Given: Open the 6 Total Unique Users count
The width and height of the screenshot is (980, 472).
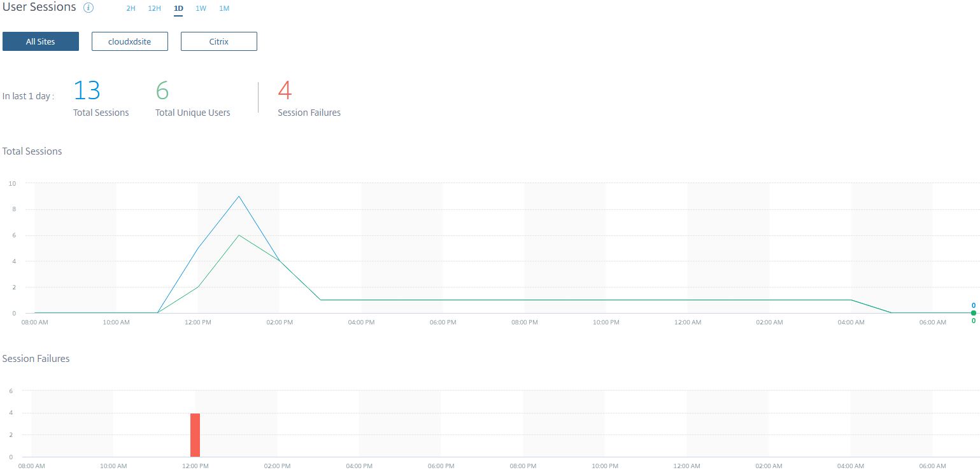Looking at the screenshot, I should click(x=162, y=91).
